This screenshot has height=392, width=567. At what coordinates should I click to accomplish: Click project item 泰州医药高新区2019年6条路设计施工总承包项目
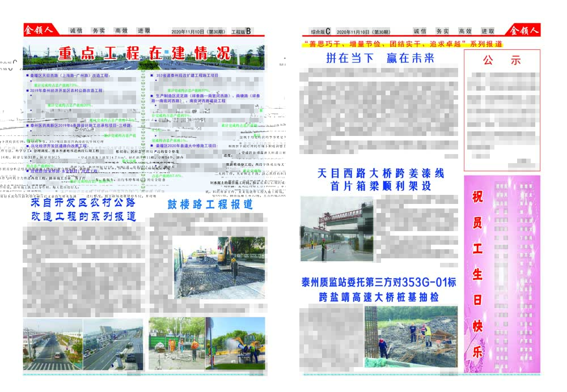79,125
